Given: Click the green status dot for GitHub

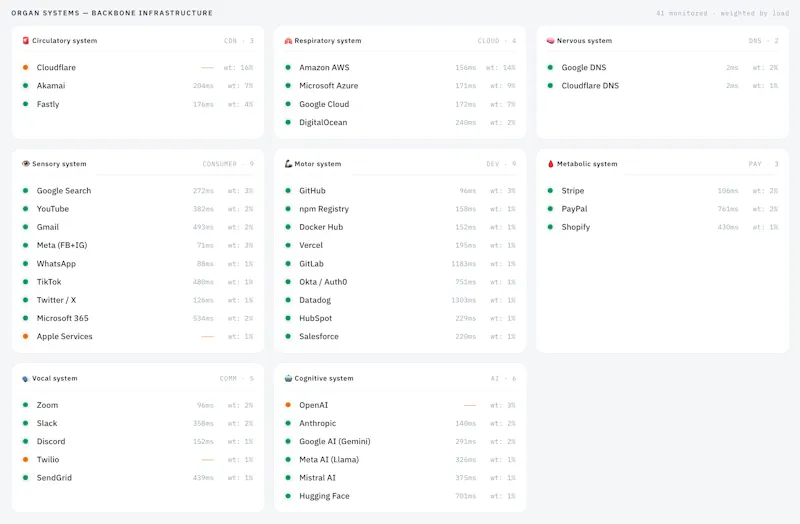Looking at the screenshot, I should 288,190.
